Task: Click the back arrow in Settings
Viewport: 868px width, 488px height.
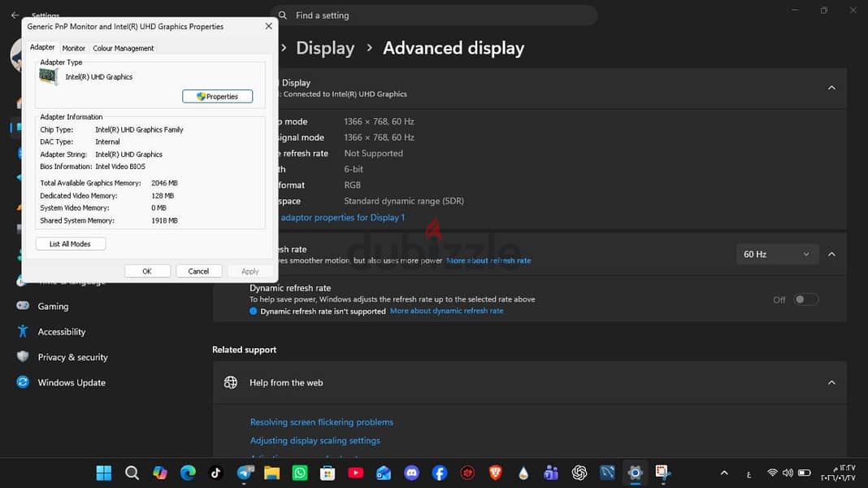Action: [15, 15]
